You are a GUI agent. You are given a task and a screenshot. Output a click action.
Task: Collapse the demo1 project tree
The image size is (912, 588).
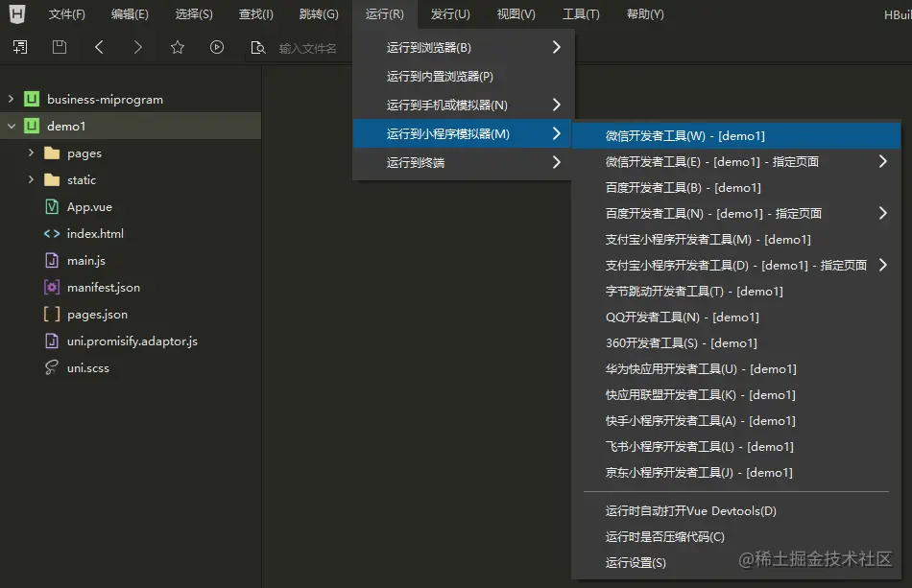(12, 126)
